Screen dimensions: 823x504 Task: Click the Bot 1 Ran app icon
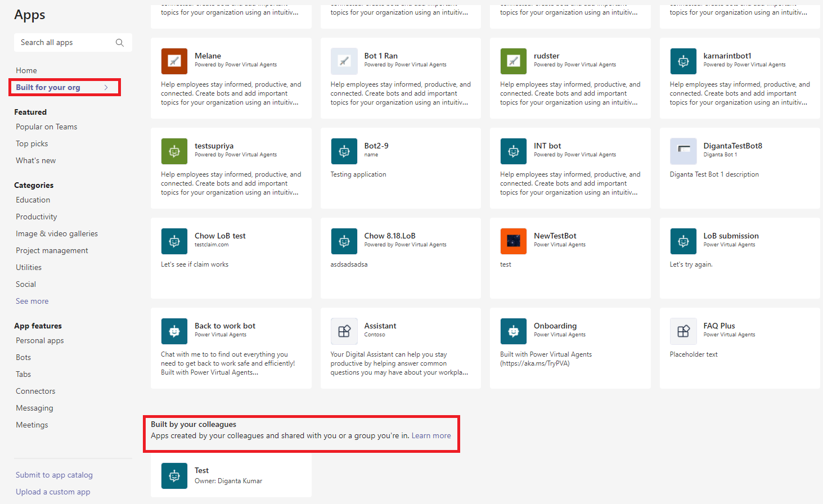[x=344, y=61]
